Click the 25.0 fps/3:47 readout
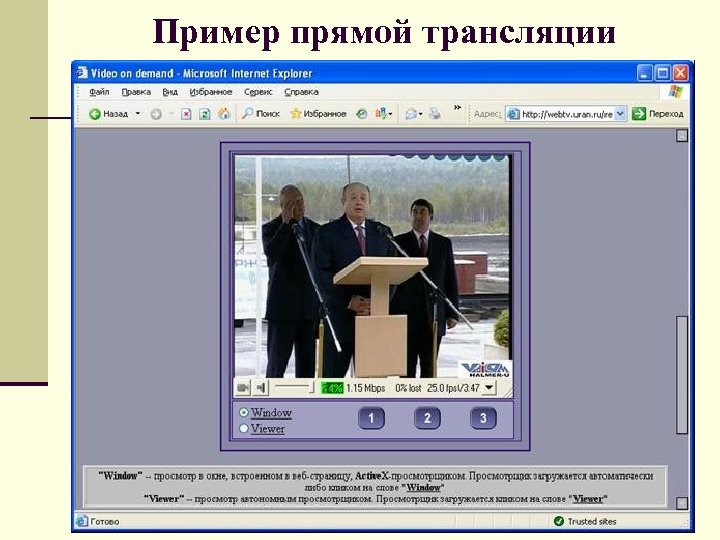Image resolution: width=720 pixels, height=540 pixels. coord(453,388)
